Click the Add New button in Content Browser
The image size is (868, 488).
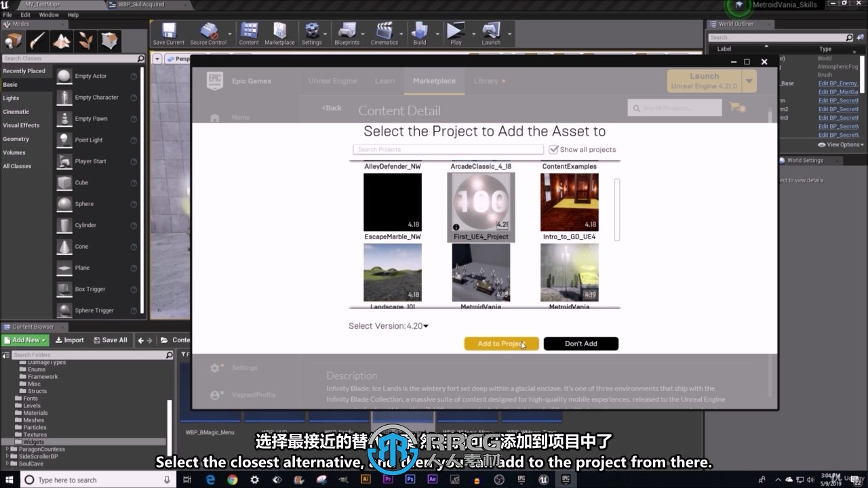pos(26,340)
